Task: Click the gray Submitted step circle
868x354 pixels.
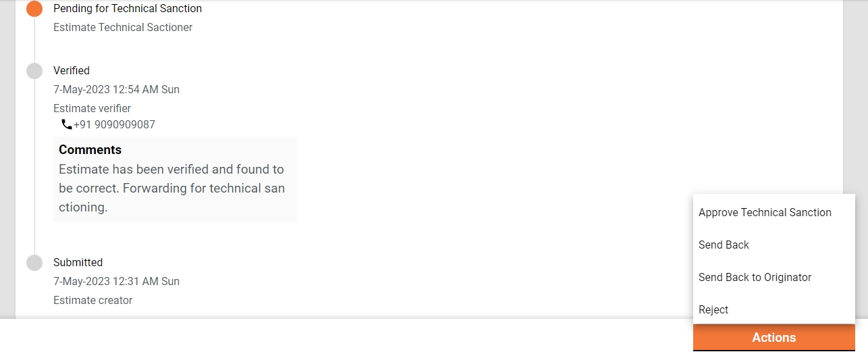Action: coord(34,263)
